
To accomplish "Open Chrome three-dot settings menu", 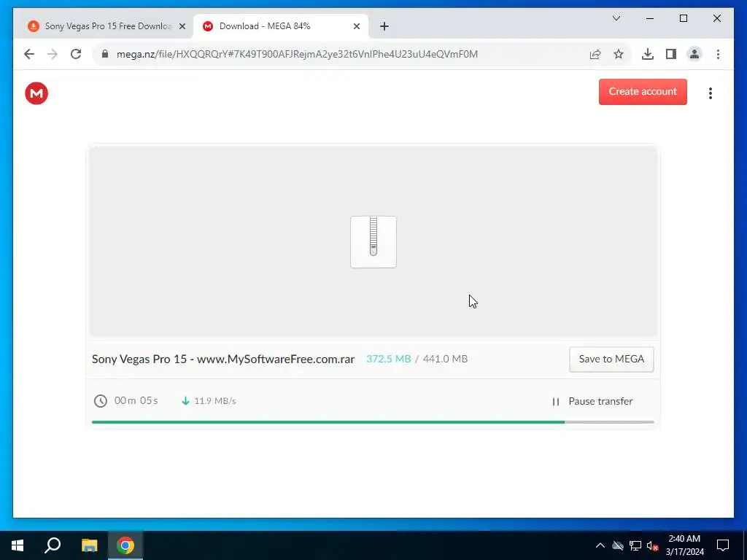I will tap(718, 54).
